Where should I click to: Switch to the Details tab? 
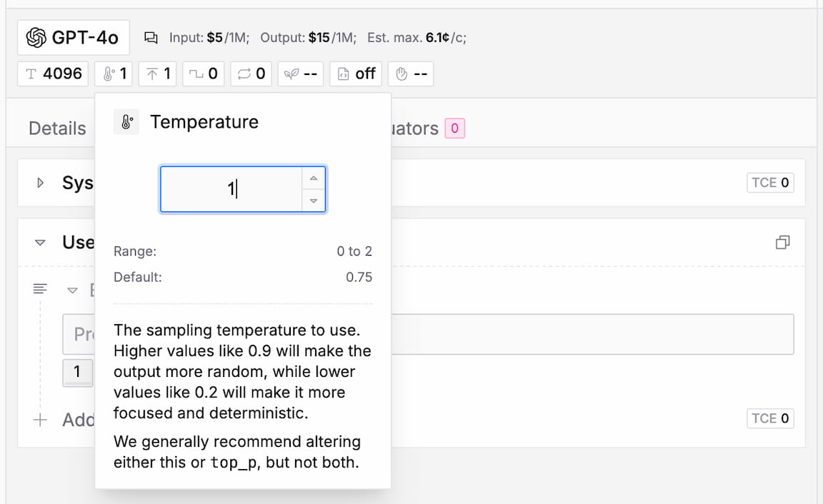click(57, 128)
